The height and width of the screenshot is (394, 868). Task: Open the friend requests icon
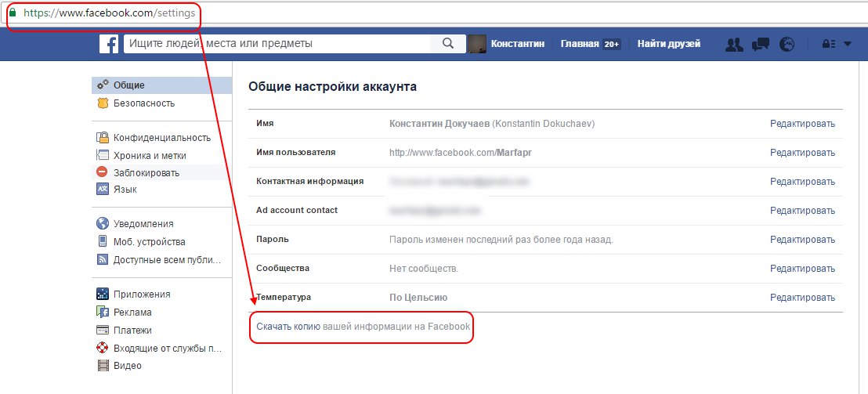(734, 45)
